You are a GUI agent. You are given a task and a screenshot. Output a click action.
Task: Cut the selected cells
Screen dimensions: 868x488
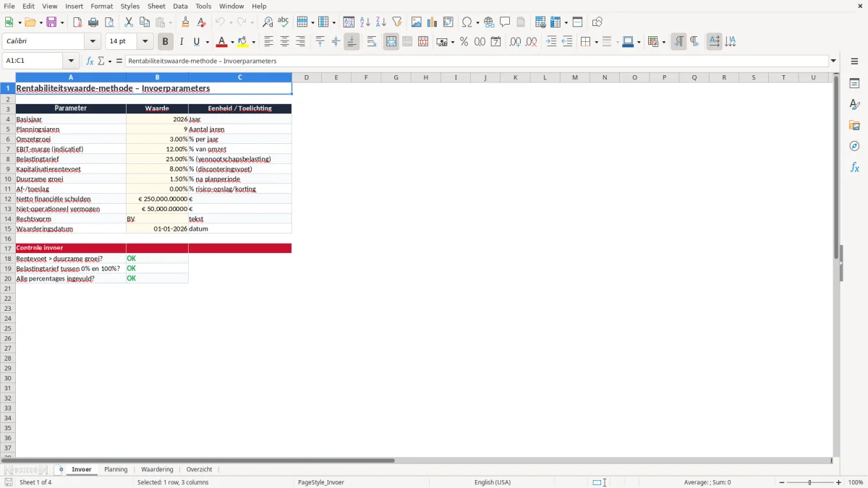[x=129, y=22]
